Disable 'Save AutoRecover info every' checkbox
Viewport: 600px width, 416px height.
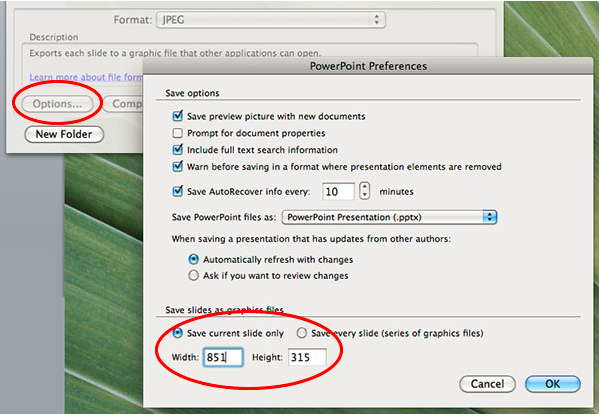(x=178, y=191)
